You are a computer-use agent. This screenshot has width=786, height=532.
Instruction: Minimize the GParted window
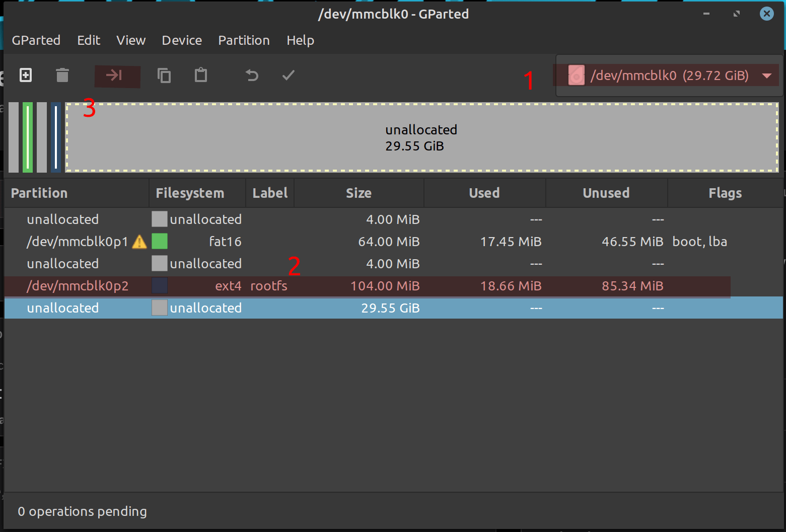(706, 14)
